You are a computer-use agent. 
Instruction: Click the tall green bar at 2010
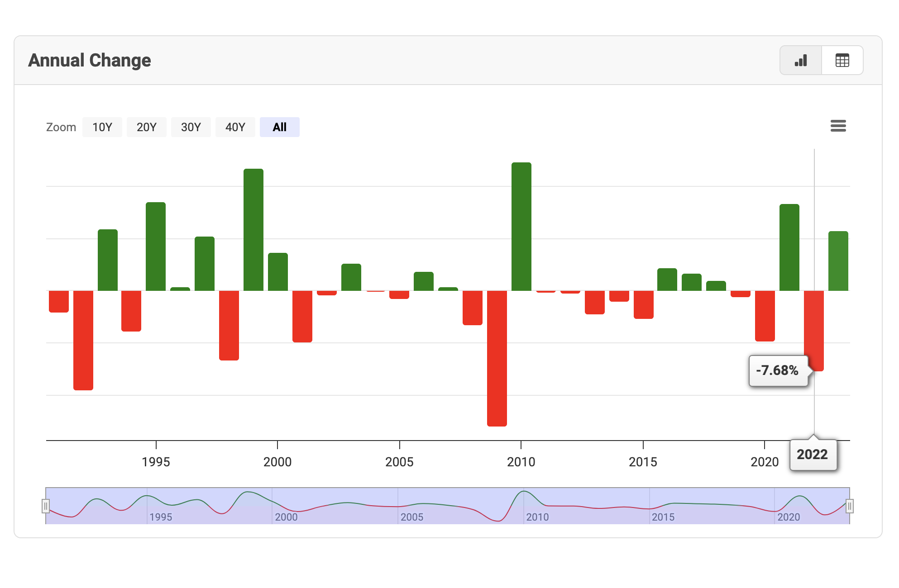(521, 226)
